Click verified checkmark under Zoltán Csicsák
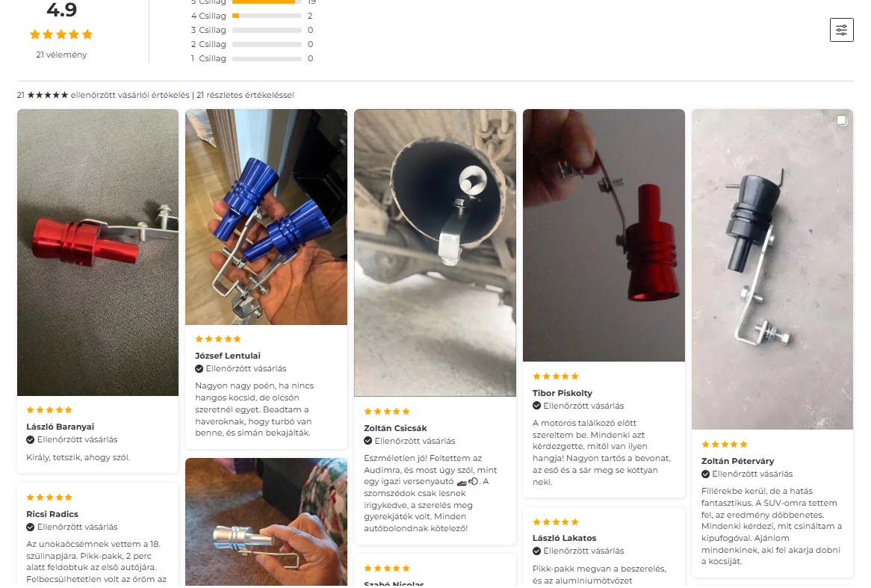This screenshot has height=588, width=871. point(368,441)
